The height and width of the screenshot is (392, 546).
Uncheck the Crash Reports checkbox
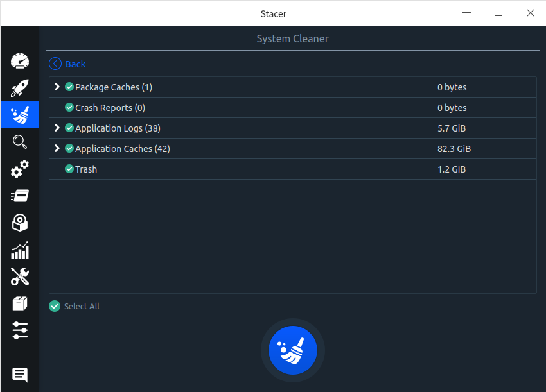point(69,107)
